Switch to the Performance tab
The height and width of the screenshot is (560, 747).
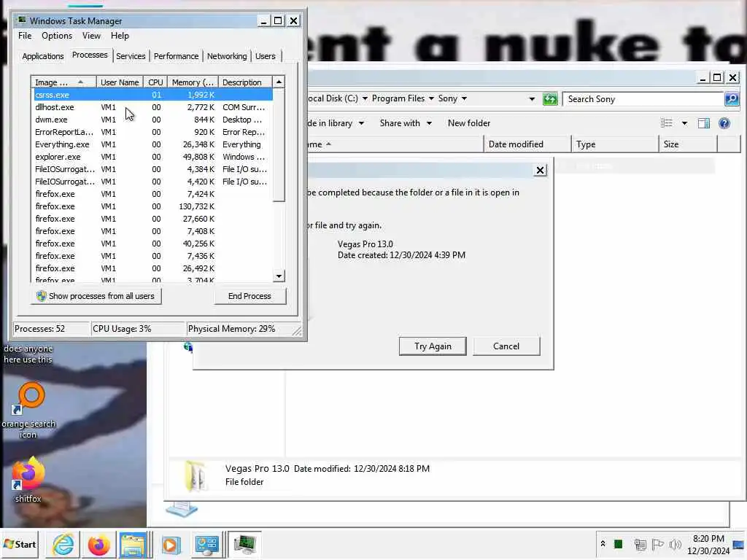(x=176, y=56)
